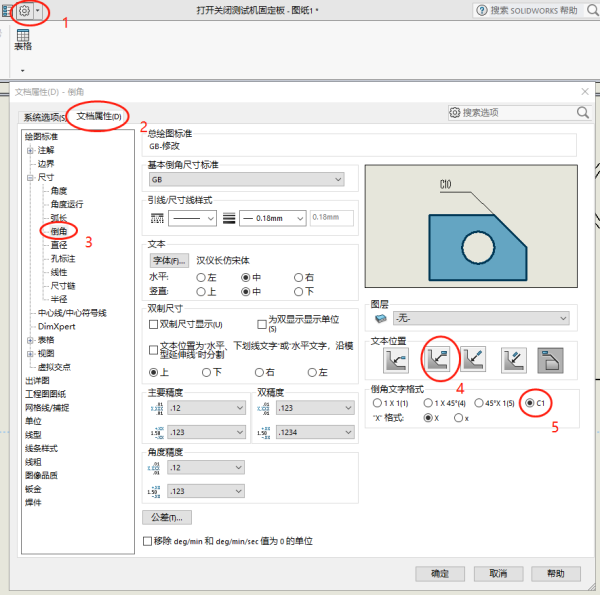The width and height of the screenshot is (600, 595).
Task: Select 图像品质 tree item
Action: 41,475
